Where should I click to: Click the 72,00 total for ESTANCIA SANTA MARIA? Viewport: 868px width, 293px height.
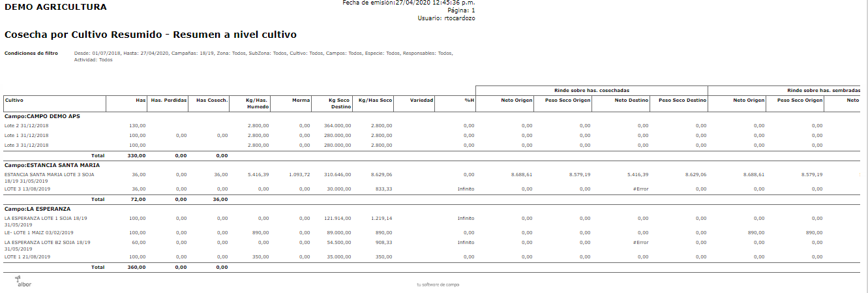coord(140,200)
